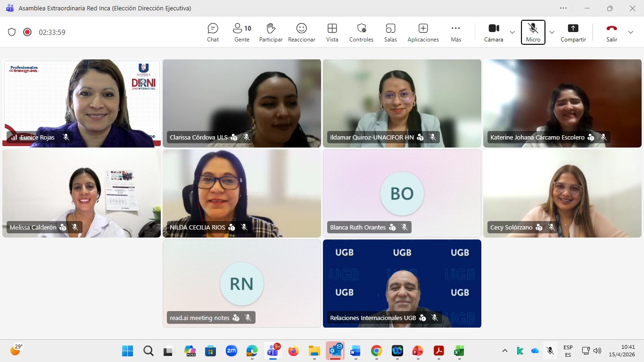Open Salas breakout rooms

390,32
